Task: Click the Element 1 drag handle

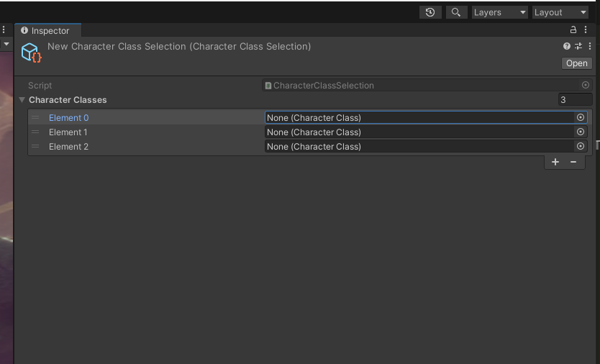Action: [x=35, y=132]
